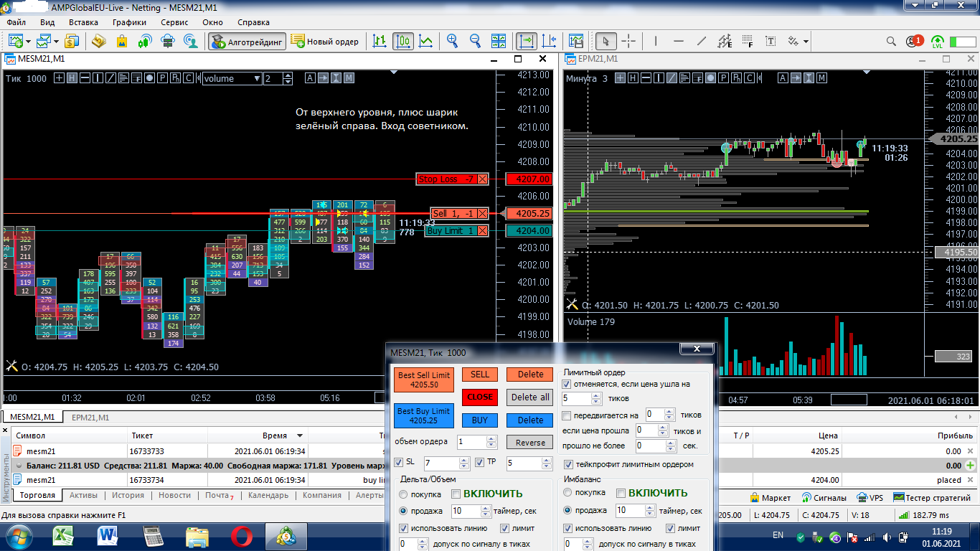Select the equidistant channel tool

[x=725, y=41]
